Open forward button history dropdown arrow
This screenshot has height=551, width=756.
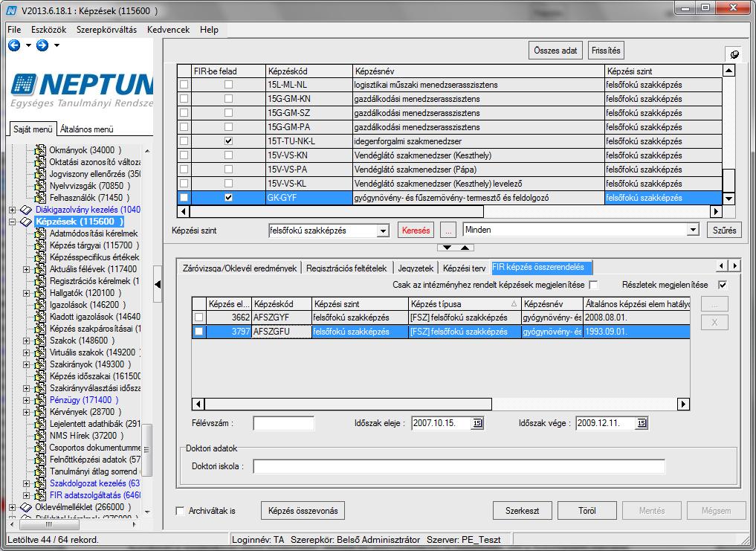point(57,45)
